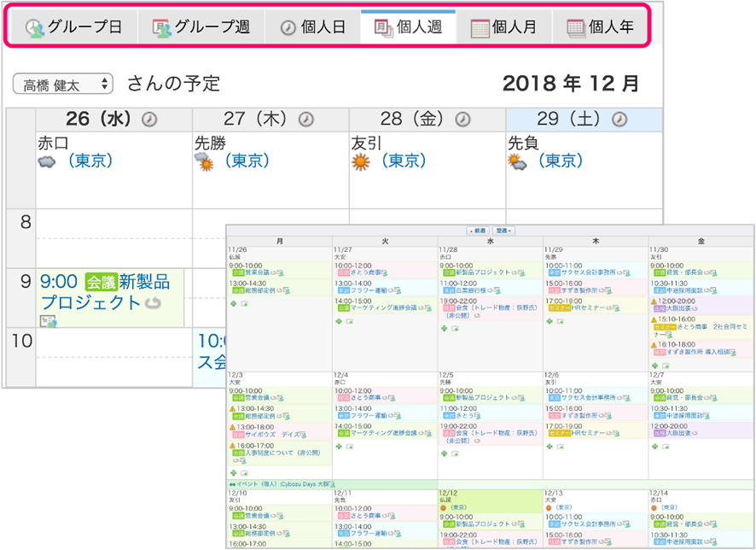The width and height of the screenshot is (756, 550).
Task: Open the 個人日 view tab
Action: (312, 27)
